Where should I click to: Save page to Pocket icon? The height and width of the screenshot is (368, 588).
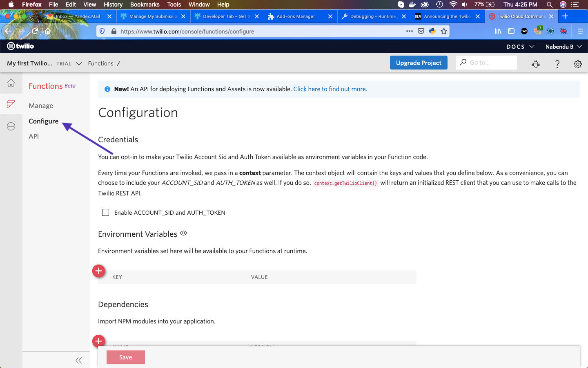click(421, 31)
